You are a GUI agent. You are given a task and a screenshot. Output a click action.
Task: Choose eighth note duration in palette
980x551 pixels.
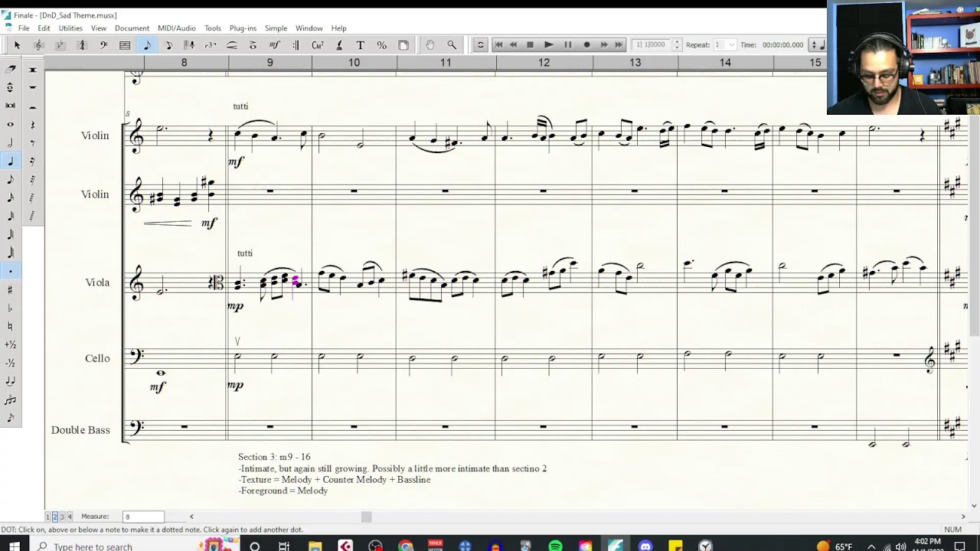(10, 179)
